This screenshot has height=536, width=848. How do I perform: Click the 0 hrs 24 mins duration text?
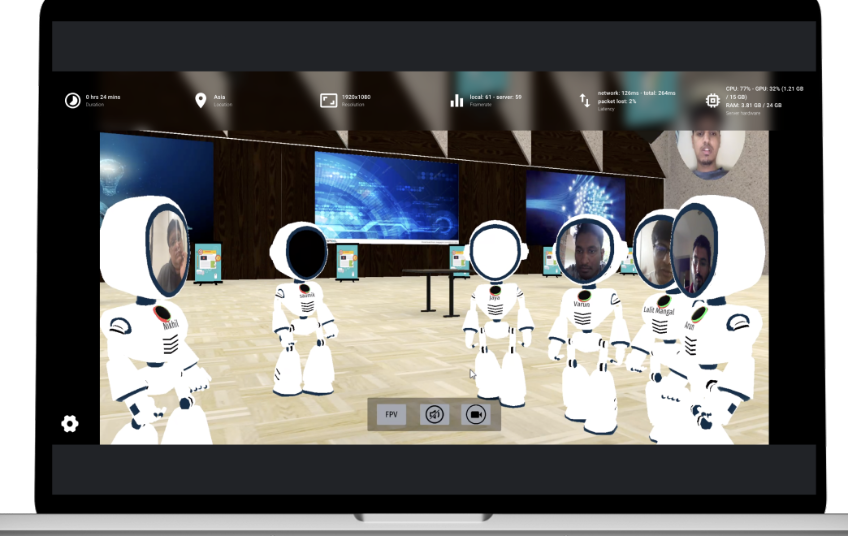[x=103, y=96]
